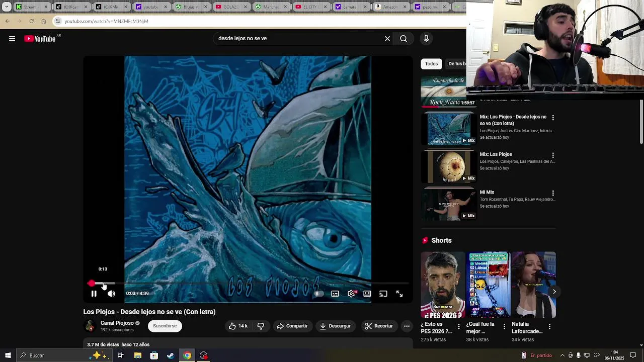This screenshot has height=362, width=644.
Task: Open options for '¿Cuál fue la mejor' short
Action: point(504,327)
